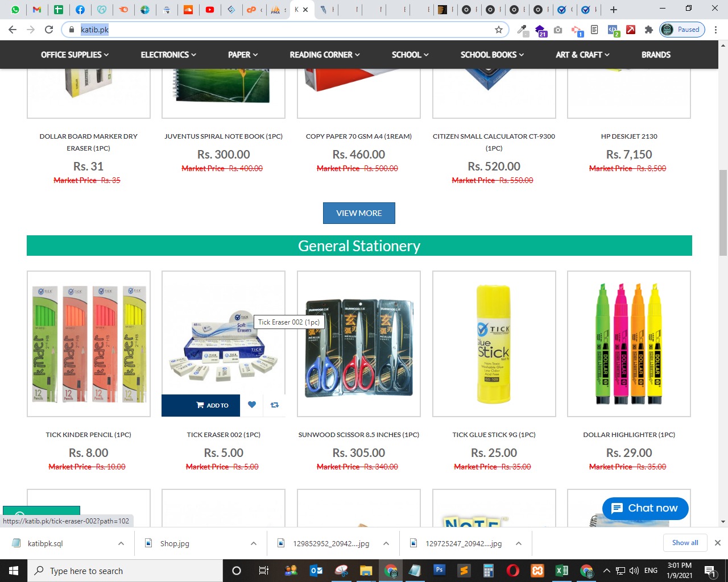728x582 pixels.
Task: Open Tick Kinder Pencil product image
Action: 89,344
